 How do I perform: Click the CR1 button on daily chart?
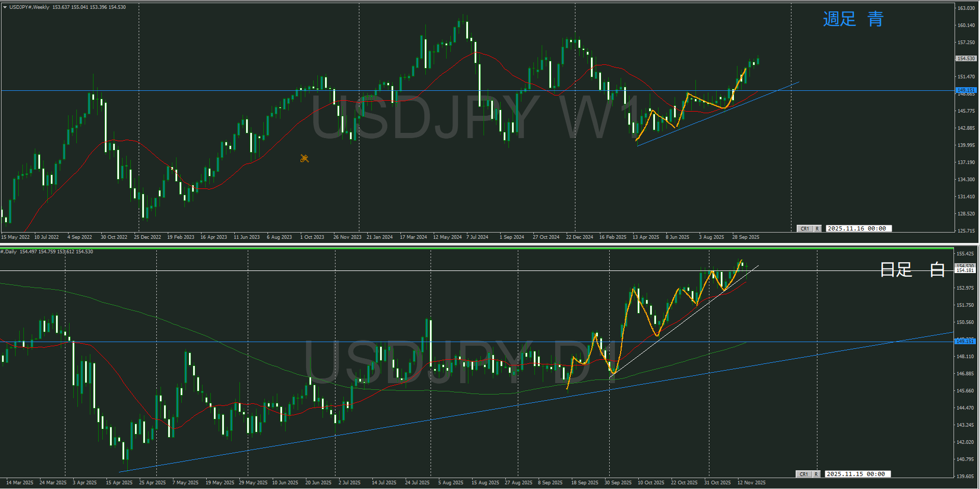point(803,474)
